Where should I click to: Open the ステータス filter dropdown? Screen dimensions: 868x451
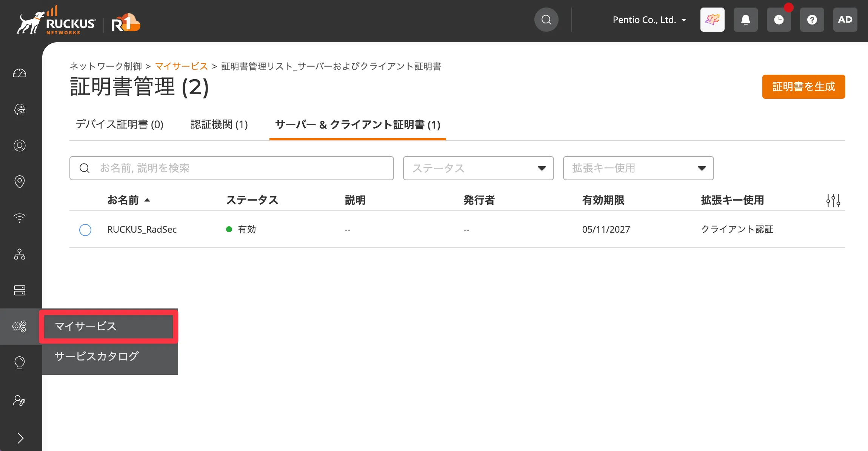point(478,168)
